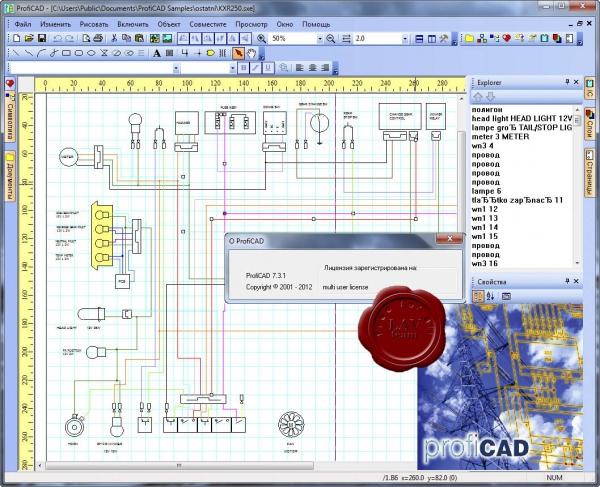Select the yellow label tag tool

click(x=210, y=53)
